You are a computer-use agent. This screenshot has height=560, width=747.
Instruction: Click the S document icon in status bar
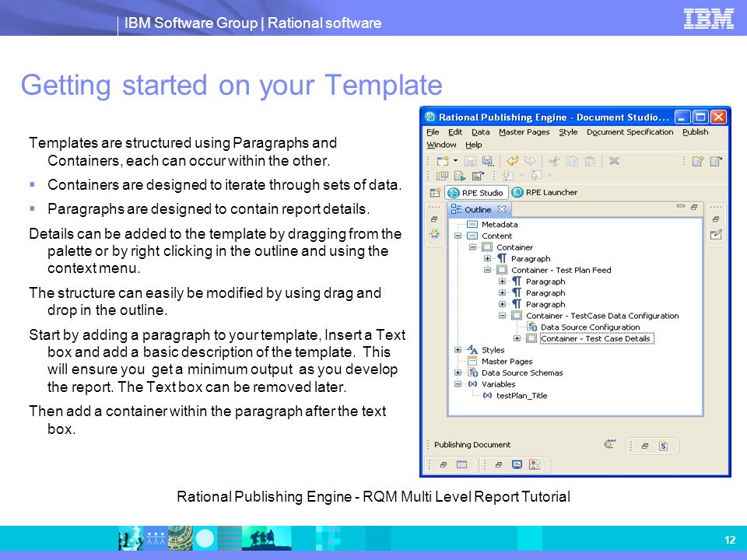(x=663, y=446)
